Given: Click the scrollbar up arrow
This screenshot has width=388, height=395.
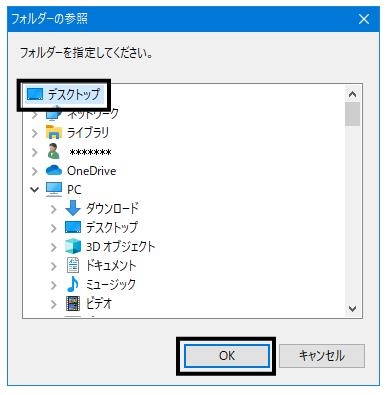Looking at the screenshot, I should 352,94.
